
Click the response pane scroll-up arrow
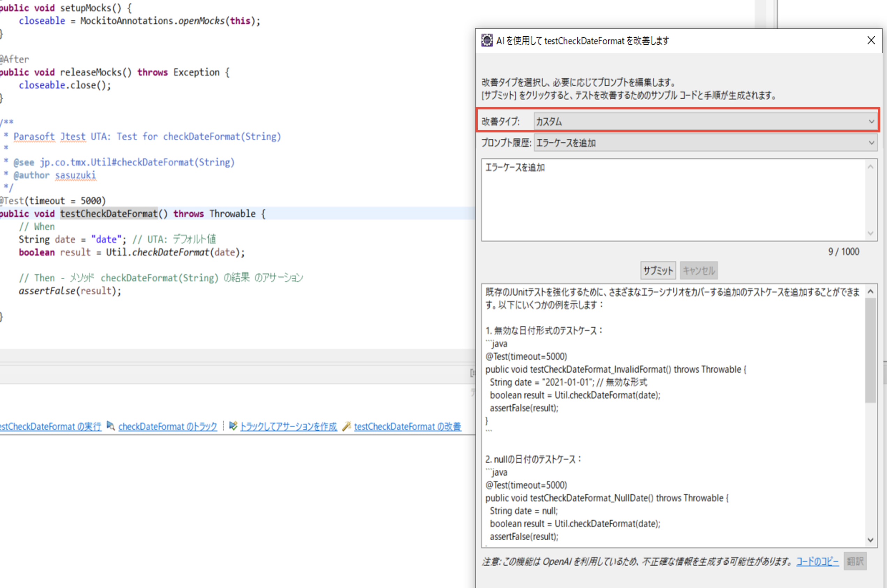point(871,291)
